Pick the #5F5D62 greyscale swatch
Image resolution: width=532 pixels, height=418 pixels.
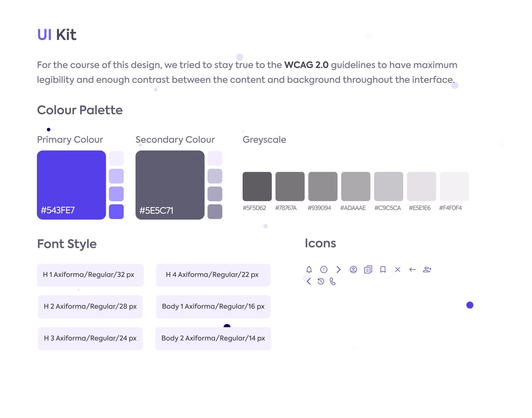(257, 186)
